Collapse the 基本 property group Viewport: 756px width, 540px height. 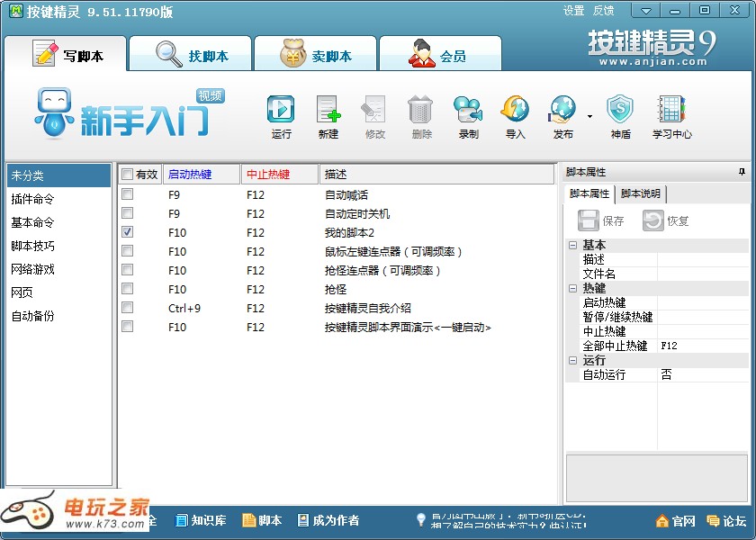point(572,245)
